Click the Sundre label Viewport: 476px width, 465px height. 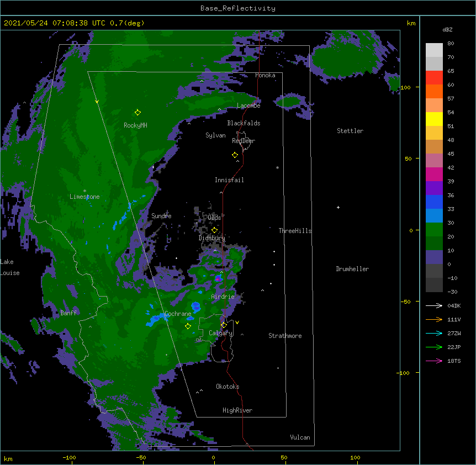coord(161,216)
